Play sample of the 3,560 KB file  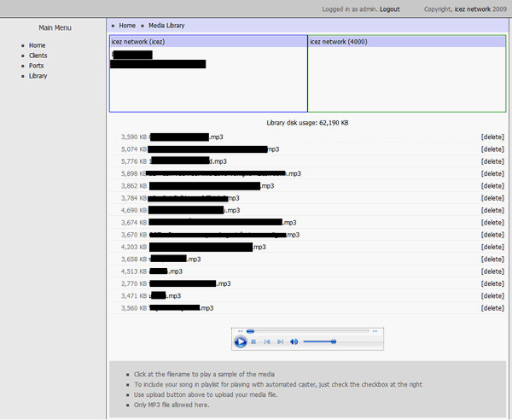click(x=181, y=308)
